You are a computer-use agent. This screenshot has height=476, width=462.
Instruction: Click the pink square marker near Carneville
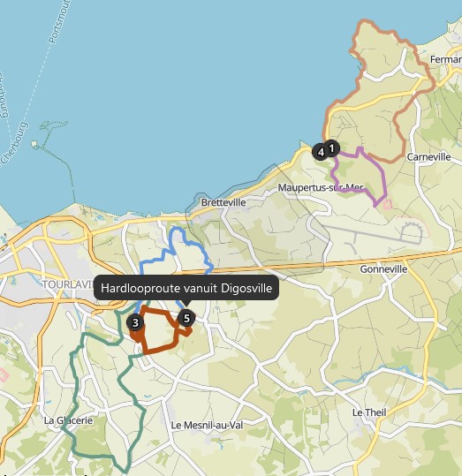tap(387, 205)
